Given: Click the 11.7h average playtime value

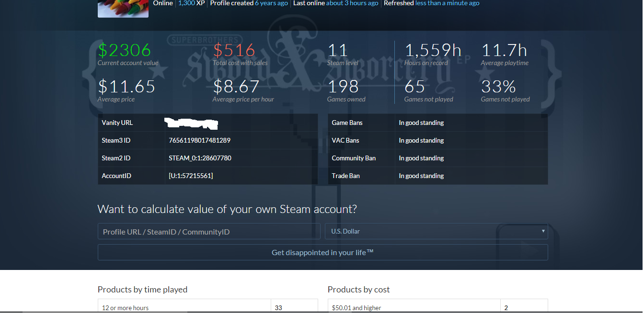Looking at the screenshot, I should click(x=504, y=50).
